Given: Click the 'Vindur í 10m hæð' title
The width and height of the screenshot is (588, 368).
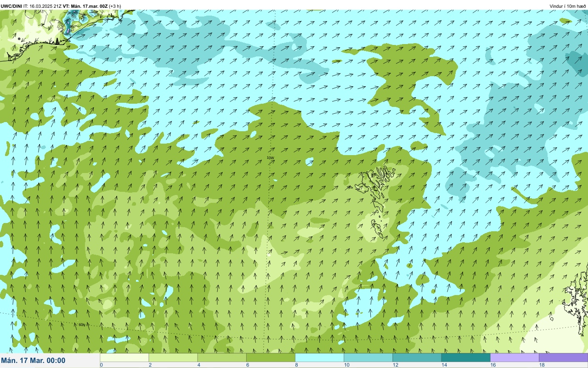Looking at the screenshot, I should 568,6.
